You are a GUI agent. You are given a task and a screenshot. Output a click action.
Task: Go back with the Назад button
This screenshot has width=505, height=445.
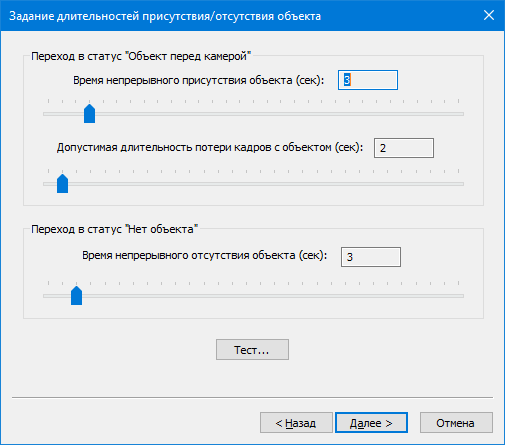296,423
